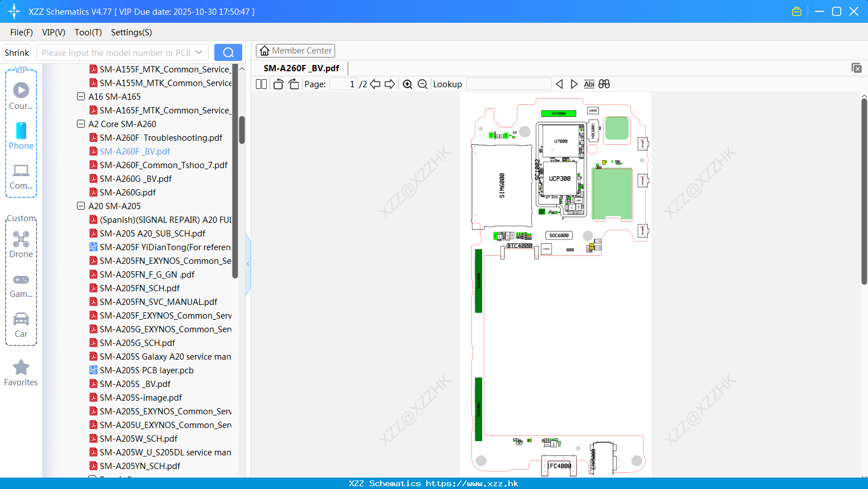Rotate the page clockwise

tap(294, 84)
